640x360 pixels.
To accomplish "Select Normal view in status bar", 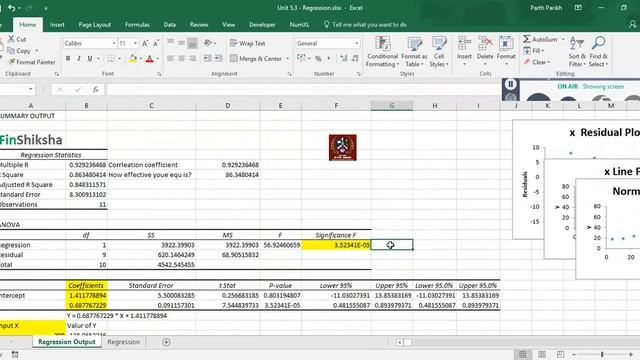I will (522, 354).
